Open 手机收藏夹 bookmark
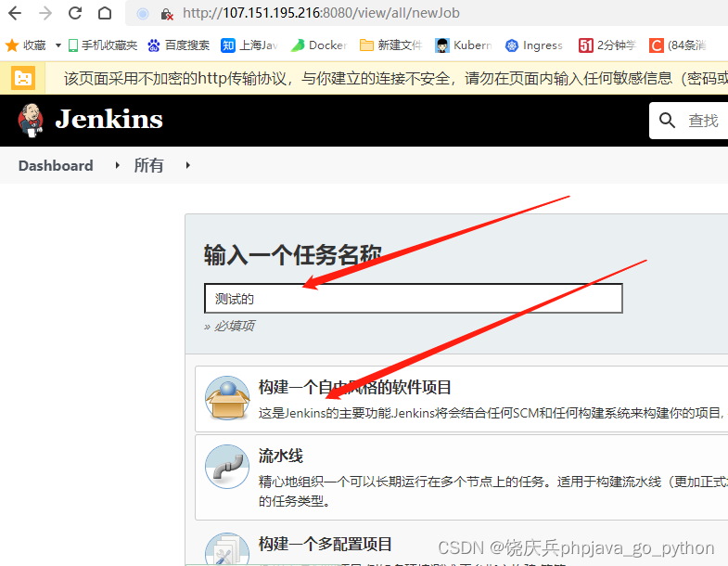 pos(103,45)
